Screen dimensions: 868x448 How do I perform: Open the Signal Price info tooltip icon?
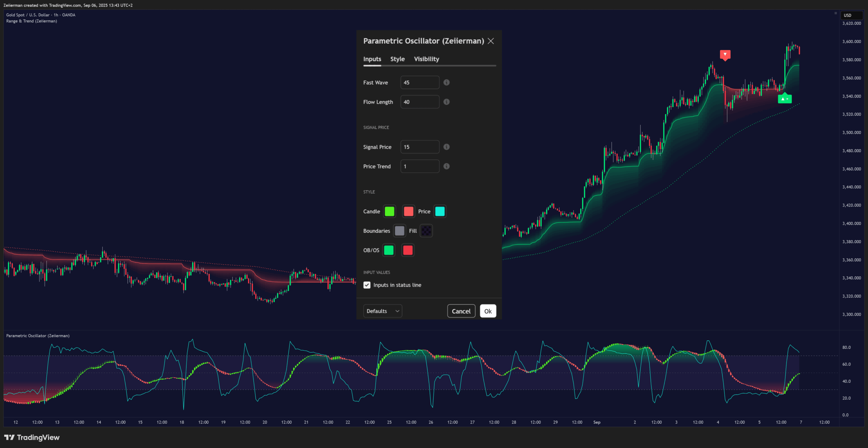click(447, 147)
